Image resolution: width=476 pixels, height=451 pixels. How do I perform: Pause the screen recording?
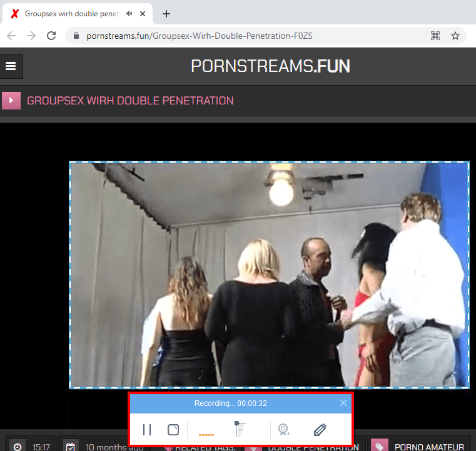click(x=147, y=430)
